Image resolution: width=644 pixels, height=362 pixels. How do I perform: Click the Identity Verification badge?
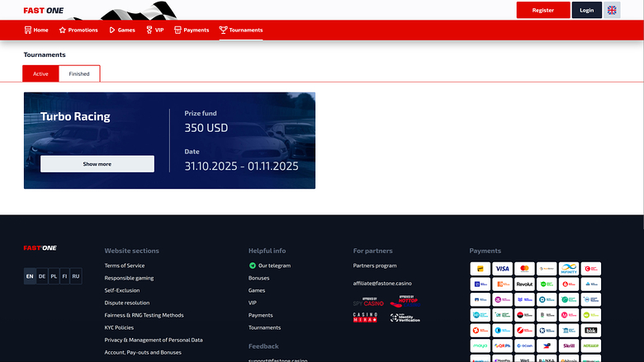click(x=405, y=317)
